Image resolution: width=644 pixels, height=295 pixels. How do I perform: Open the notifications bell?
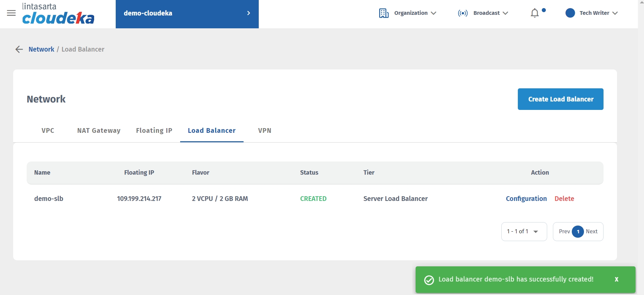(x=535, y=13)
